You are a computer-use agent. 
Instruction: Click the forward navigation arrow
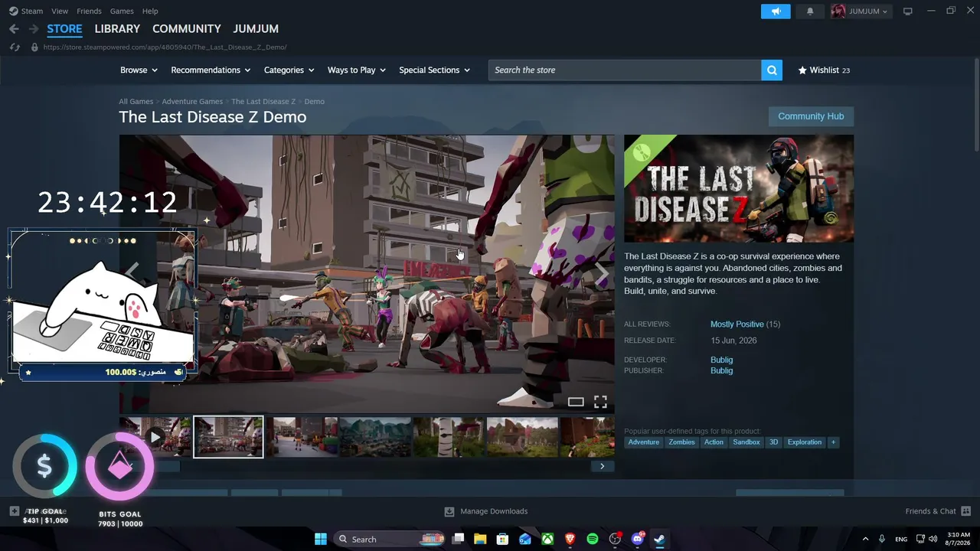click(x=33, y=29)
